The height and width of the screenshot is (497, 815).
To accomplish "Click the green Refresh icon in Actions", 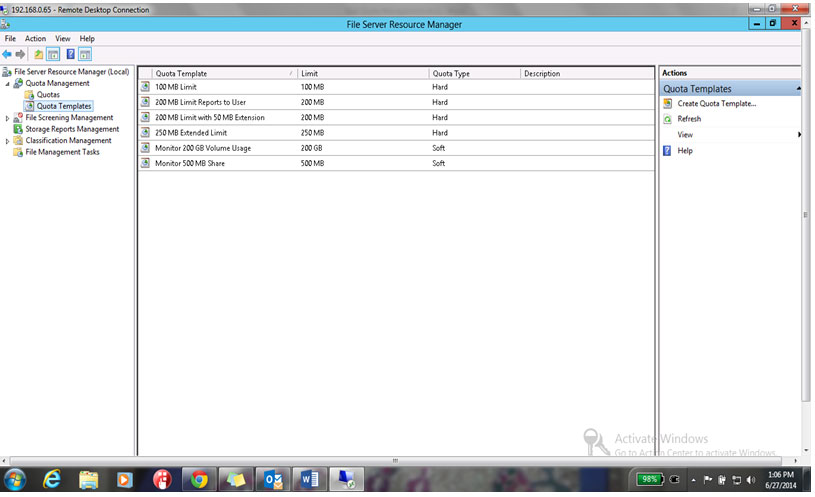I will tap(667, 119).
